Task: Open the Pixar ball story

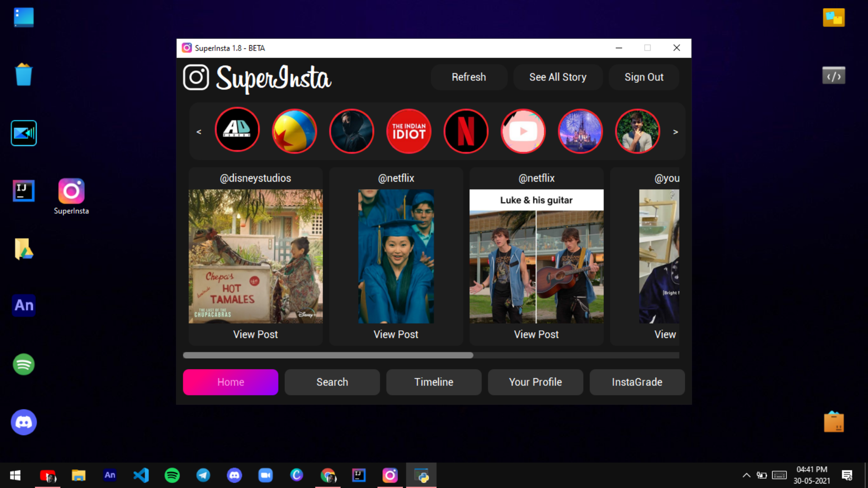Action: point(294,131)
